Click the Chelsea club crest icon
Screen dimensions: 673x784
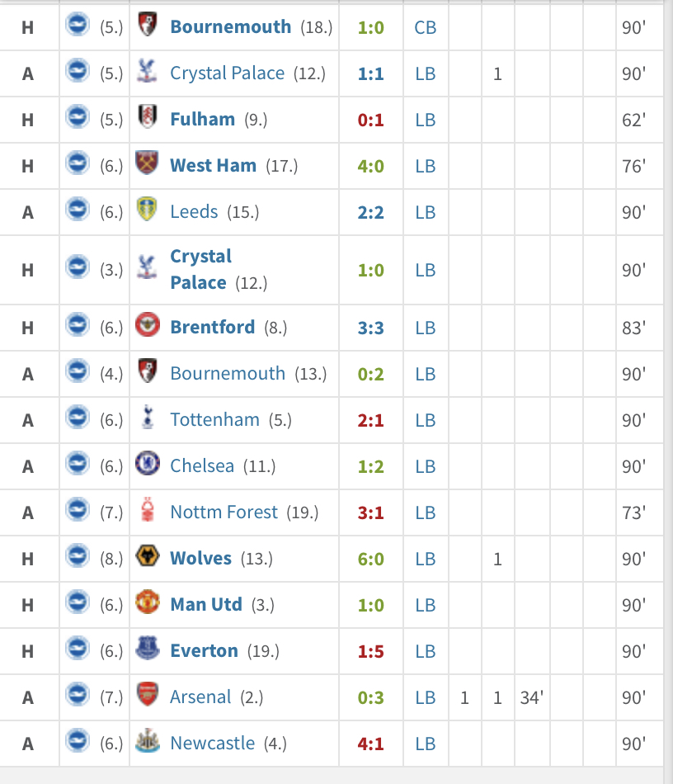[x=148, y=463]
